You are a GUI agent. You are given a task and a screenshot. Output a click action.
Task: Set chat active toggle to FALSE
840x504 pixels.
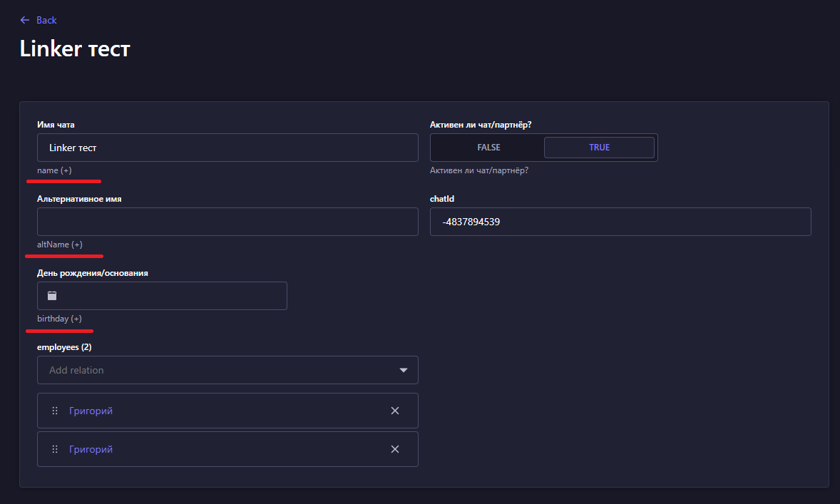point(488,148)
